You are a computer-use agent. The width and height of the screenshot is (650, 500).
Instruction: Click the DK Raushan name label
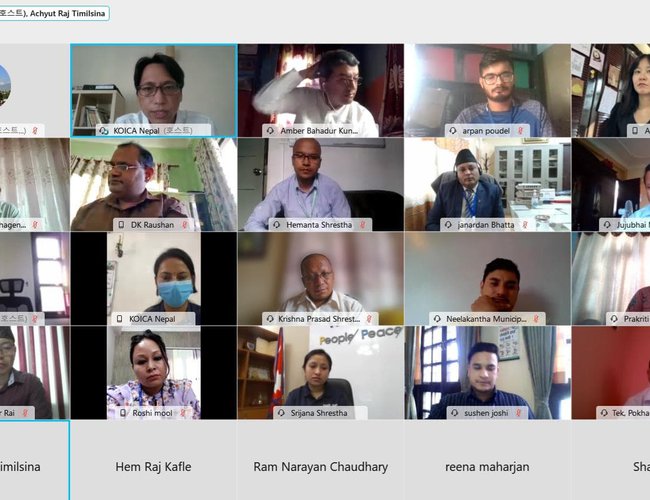[153, 225]
